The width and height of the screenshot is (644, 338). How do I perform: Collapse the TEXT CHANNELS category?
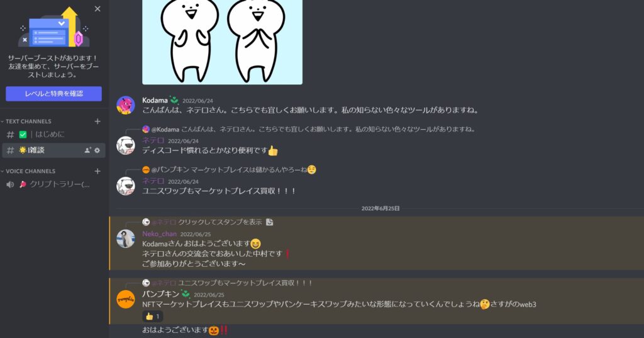pyautogui.click(x=26, y=121)
